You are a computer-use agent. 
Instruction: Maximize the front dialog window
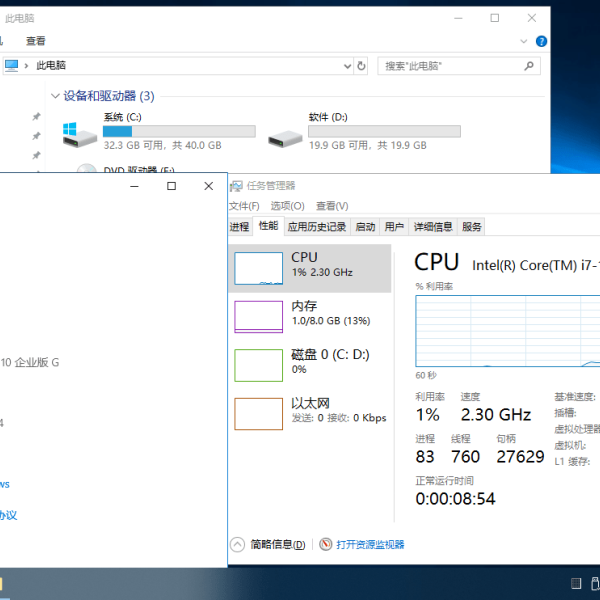(171, 186)
